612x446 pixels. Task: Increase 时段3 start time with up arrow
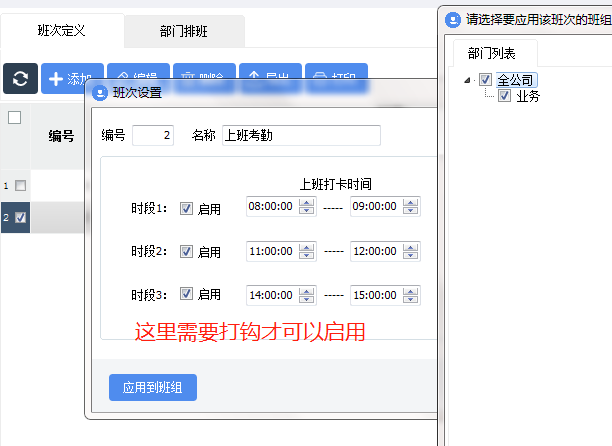coord(306,291)
